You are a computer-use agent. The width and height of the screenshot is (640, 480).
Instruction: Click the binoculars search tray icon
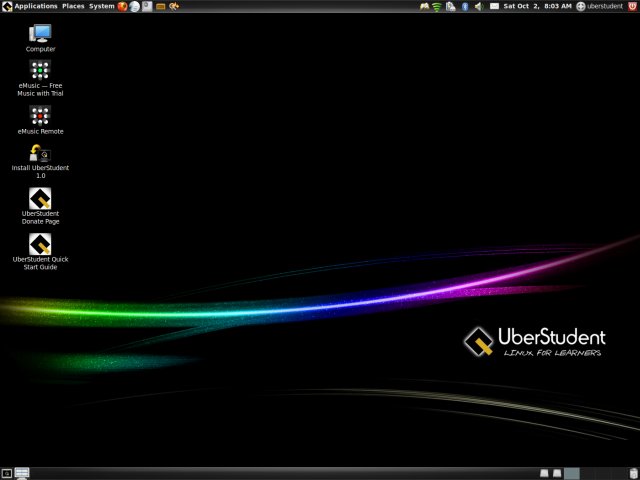pos(424,6)
